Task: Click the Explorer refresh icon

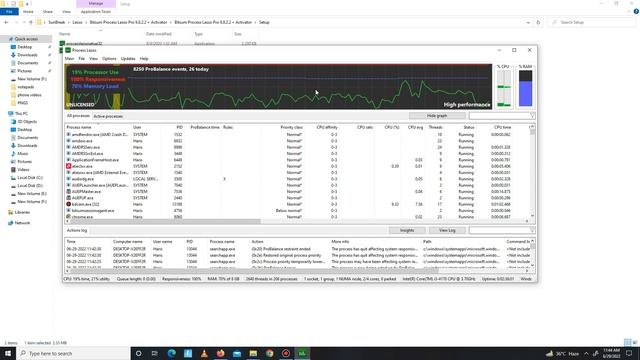Action: point(538,22)
